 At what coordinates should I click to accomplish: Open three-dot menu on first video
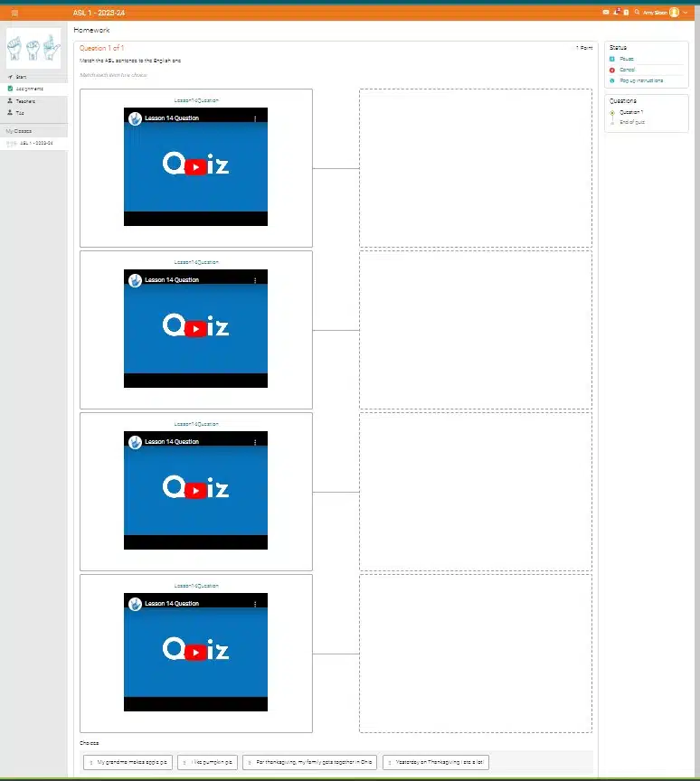pos(255,118)
